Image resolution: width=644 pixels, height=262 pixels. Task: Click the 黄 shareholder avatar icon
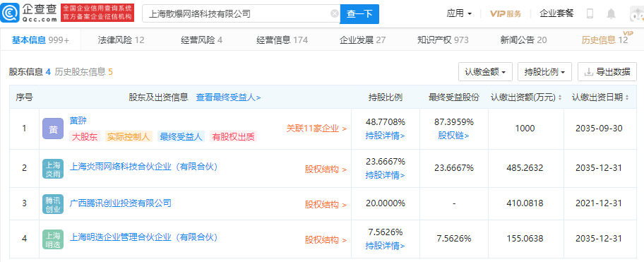coord(53,129)
